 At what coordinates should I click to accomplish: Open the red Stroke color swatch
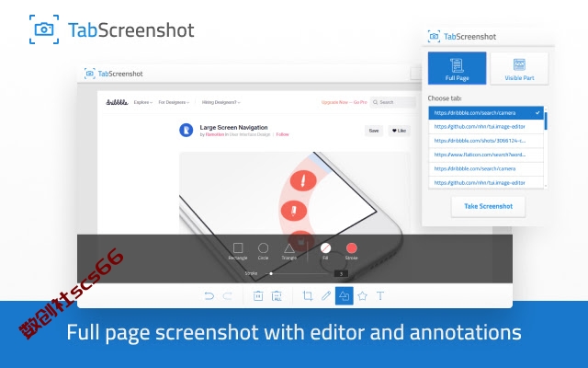pyautogui.click(x=351, y=248)
